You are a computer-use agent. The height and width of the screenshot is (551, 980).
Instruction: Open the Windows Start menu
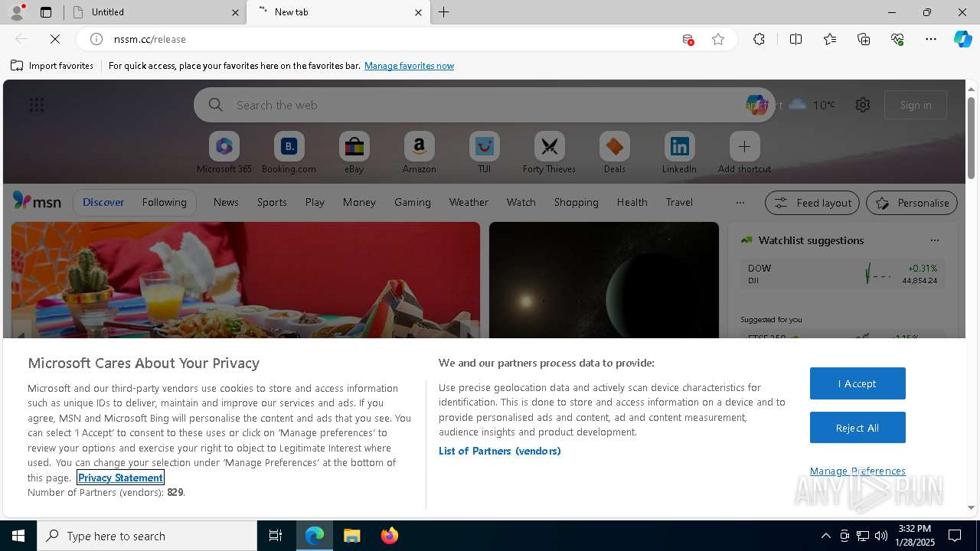point(18,536)
